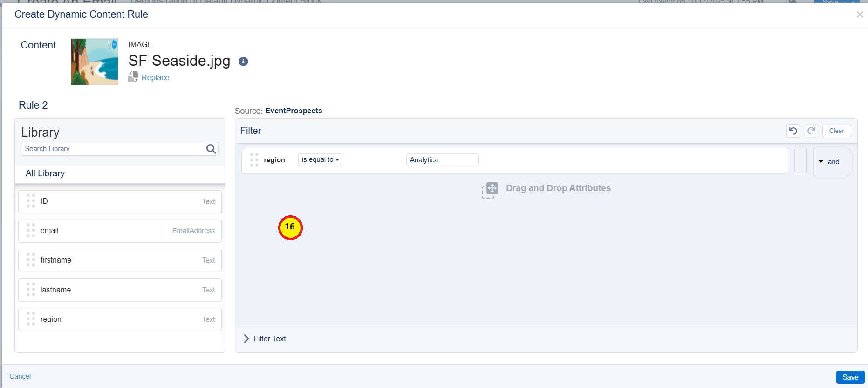The width and height of the screenshot is (868, 388).
Task: Click the Replace link under image name
Action: click(155, 78)
